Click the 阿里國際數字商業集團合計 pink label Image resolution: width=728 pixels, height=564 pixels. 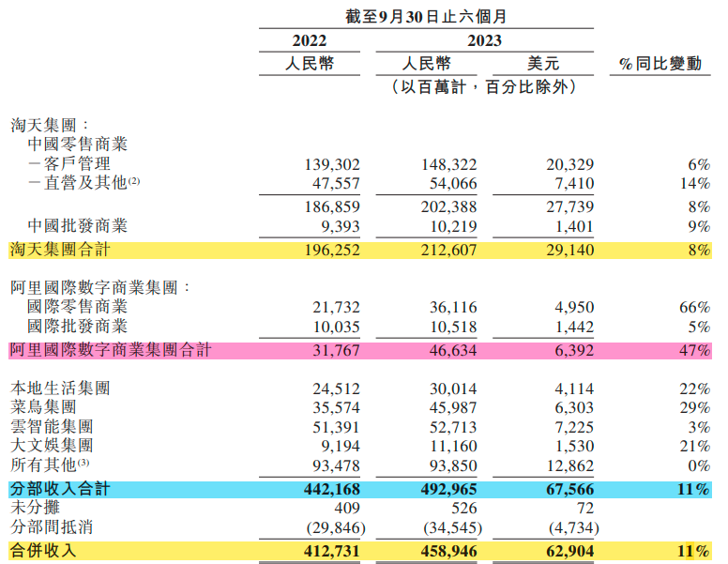pyautogui.click(x=111, y=350)
